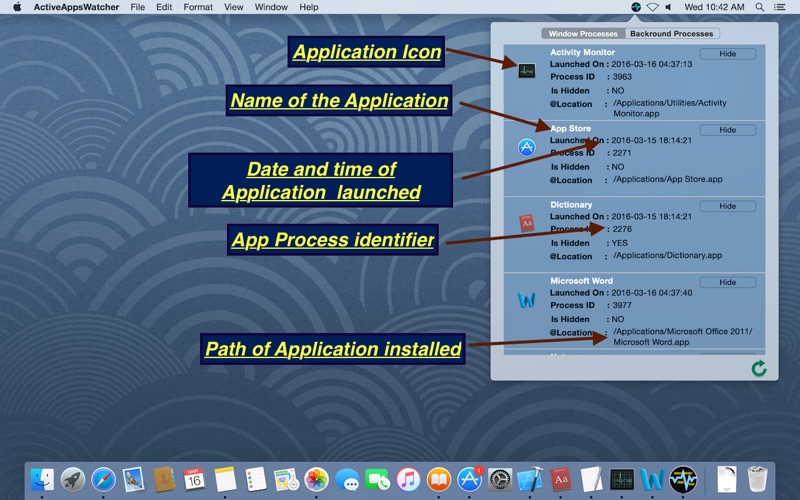
Task: Hide the App Store application
Action: (728, 130)
